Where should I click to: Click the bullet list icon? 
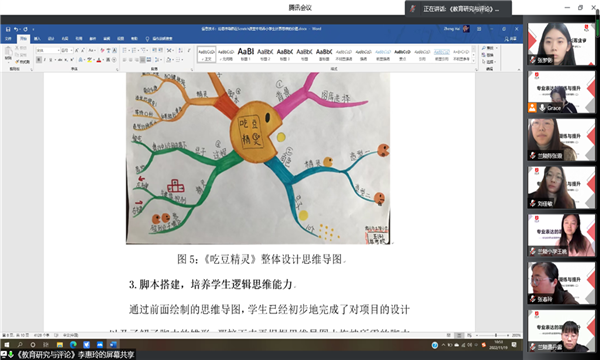[125, 50]
